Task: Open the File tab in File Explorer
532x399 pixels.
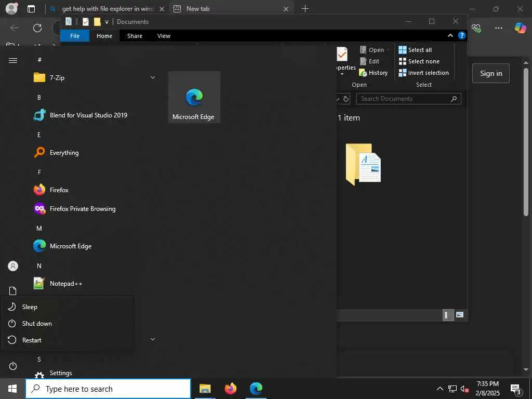Action: pyautogui.click(x=75, y=36)
